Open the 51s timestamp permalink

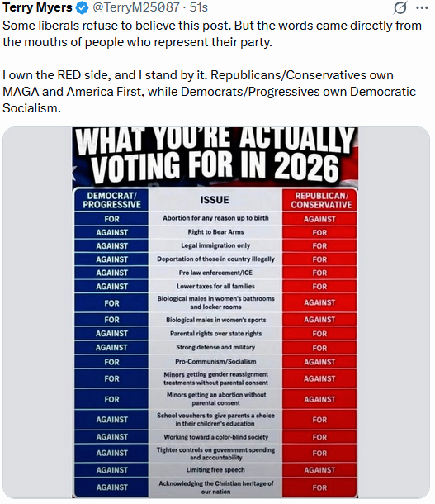pos(198,7)
